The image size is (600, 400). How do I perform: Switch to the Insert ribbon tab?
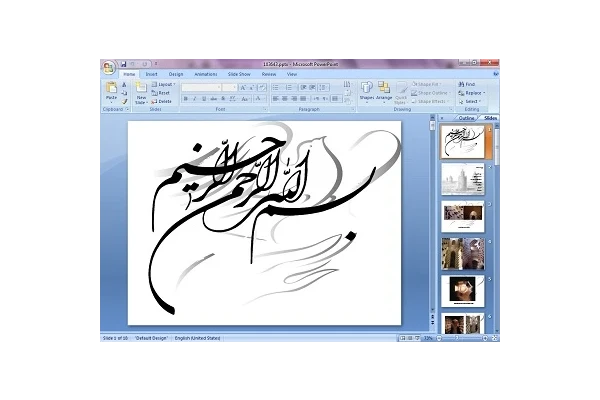(x=151, y=74)
